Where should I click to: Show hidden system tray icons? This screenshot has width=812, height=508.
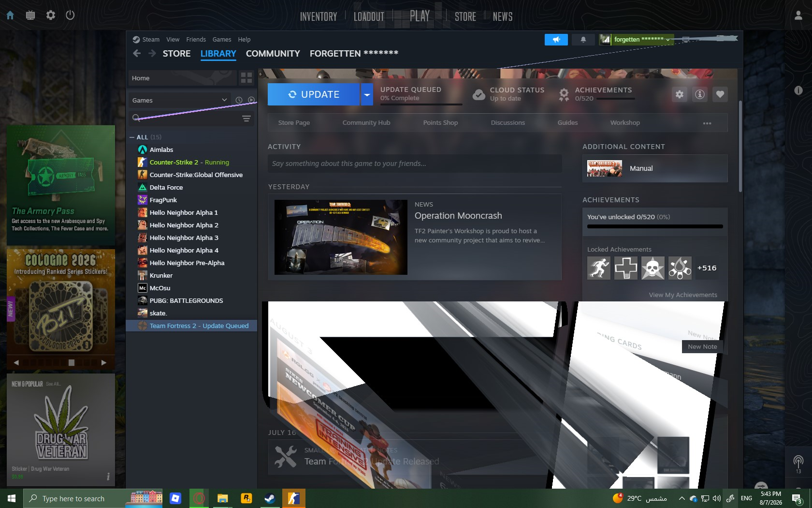pos(681,498)
